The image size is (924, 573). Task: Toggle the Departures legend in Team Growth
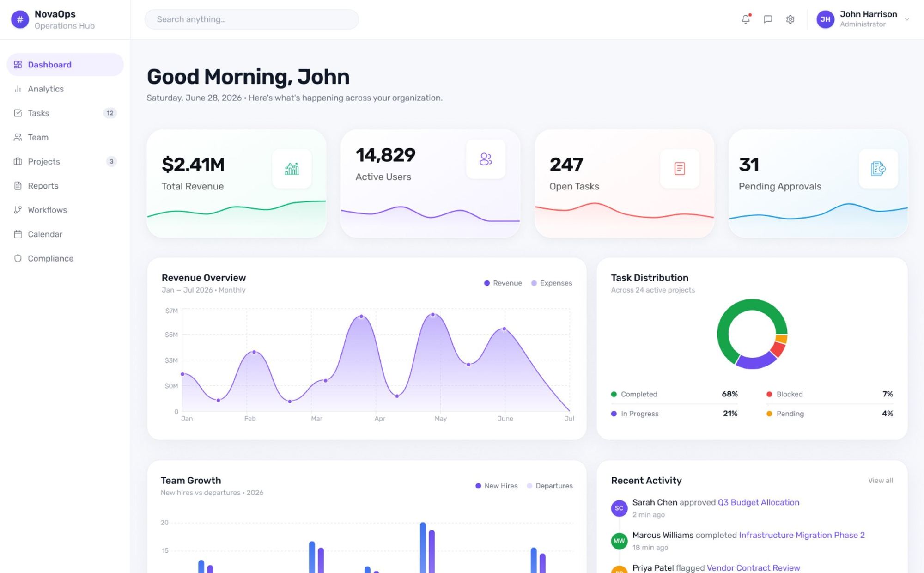coord(550,486)
